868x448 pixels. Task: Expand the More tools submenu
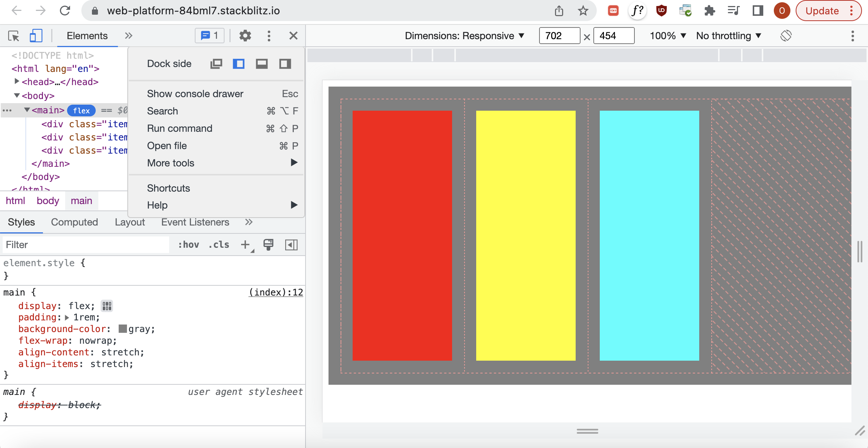(x=216, y=163)
